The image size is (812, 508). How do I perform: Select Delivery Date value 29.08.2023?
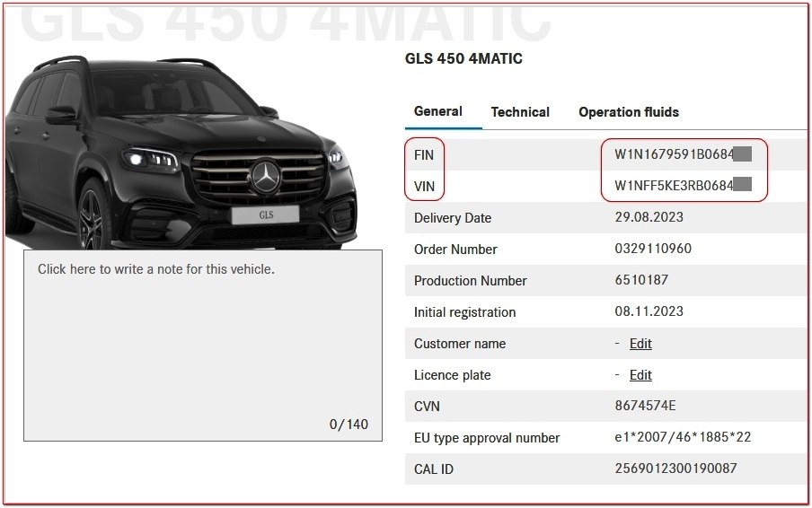point(649,217)
